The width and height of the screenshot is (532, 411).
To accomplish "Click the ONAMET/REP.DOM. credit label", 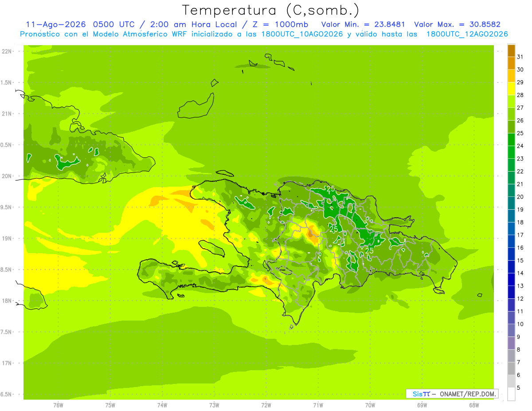I will point(467,394).
